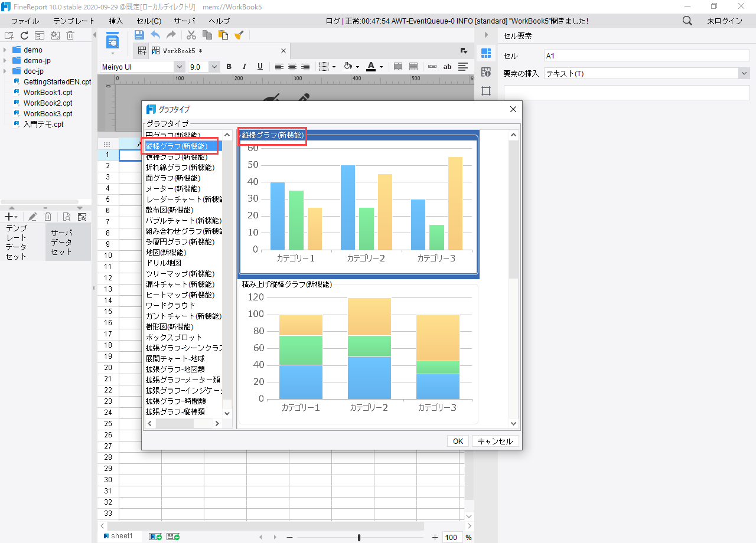Viewport: 756px width, 543px height.
Task: Toggle Underline formatting
Action: pyautogui.click(x=260, y=67)
